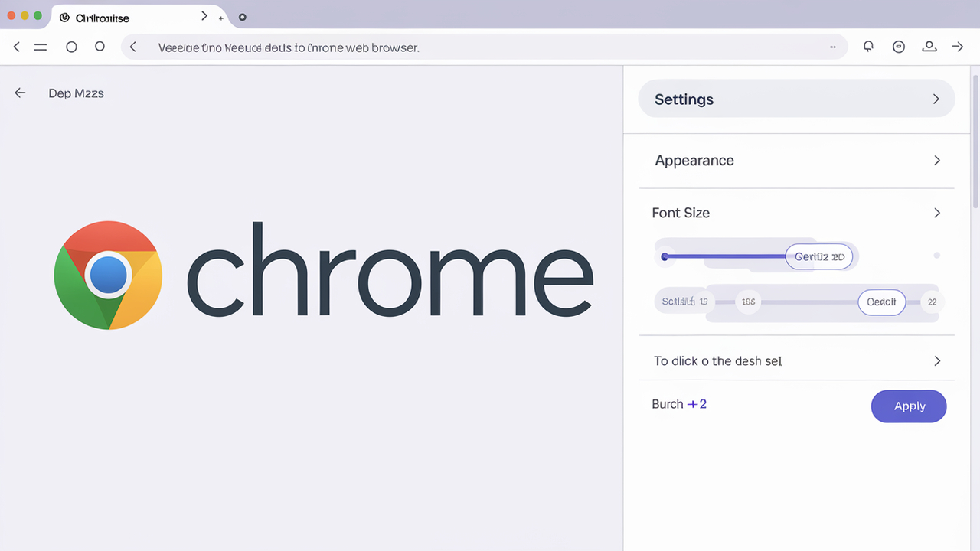
Task: Open the Appearance section
Action: [x=796, y=161]
